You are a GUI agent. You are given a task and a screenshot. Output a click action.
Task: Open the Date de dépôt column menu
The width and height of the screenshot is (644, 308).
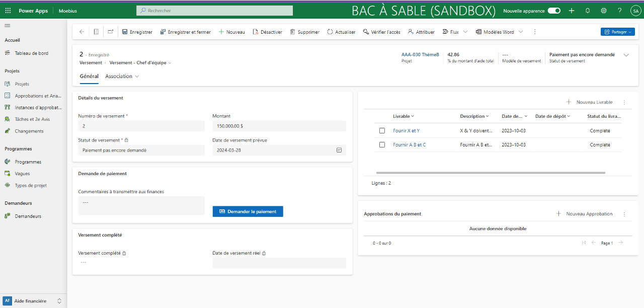(x=552, y=116)
